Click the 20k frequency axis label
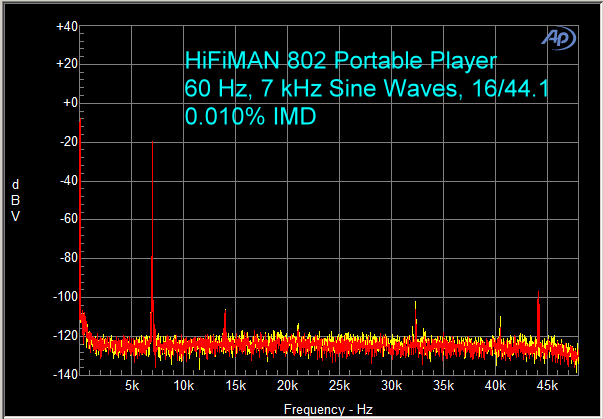The image size is (603, 419). (x=287, y=386)
